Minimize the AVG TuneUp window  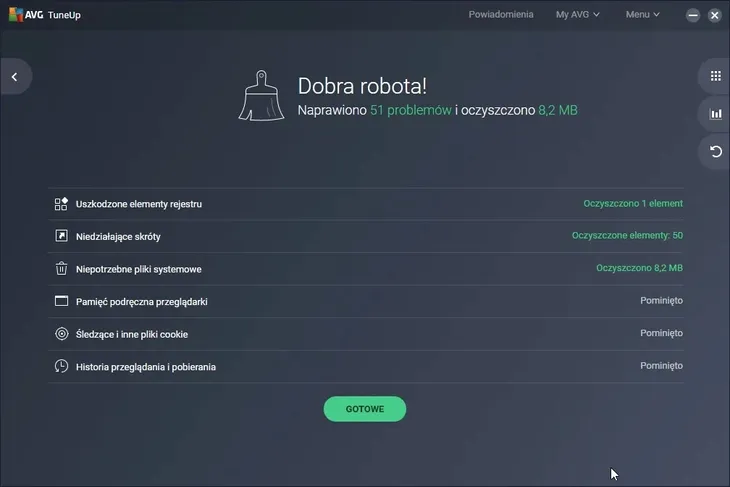[693, 15]
